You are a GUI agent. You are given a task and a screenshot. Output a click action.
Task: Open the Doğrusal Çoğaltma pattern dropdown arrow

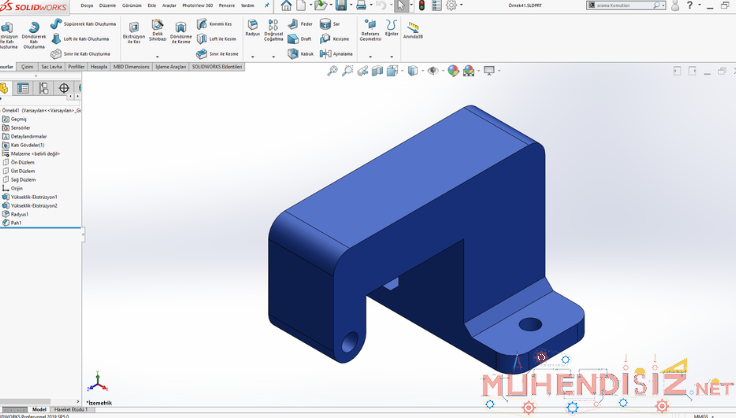[x=274, y=56]
